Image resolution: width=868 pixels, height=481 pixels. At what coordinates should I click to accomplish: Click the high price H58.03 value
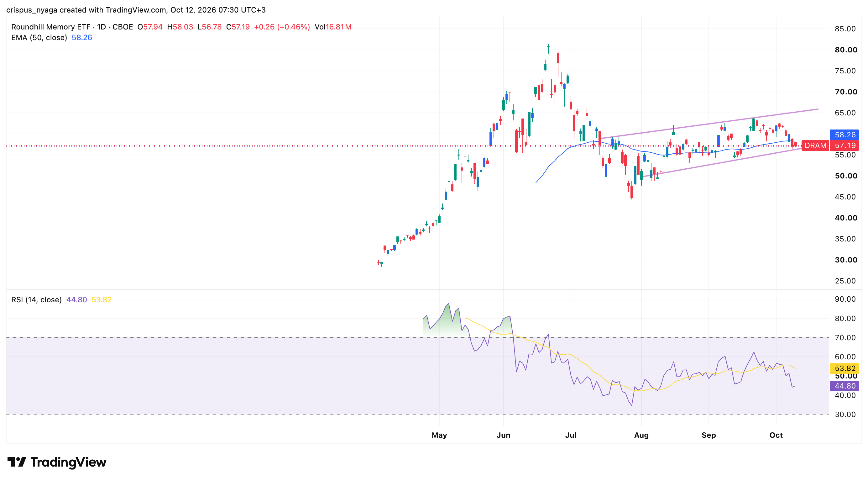pos(180,27)
